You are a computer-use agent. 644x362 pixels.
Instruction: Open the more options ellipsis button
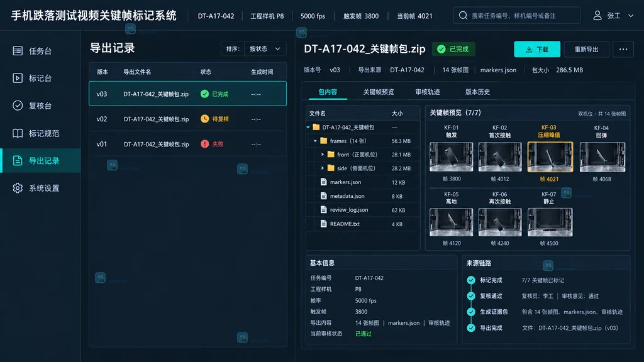pyautogui.click(x=623, y=49)
